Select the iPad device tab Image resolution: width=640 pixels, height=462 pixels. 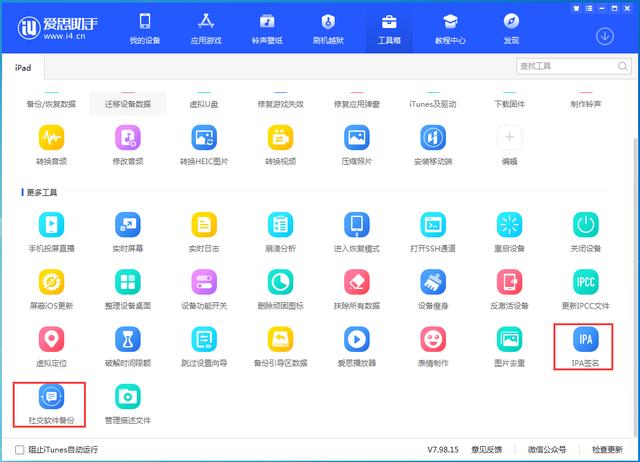pos(23,68)
